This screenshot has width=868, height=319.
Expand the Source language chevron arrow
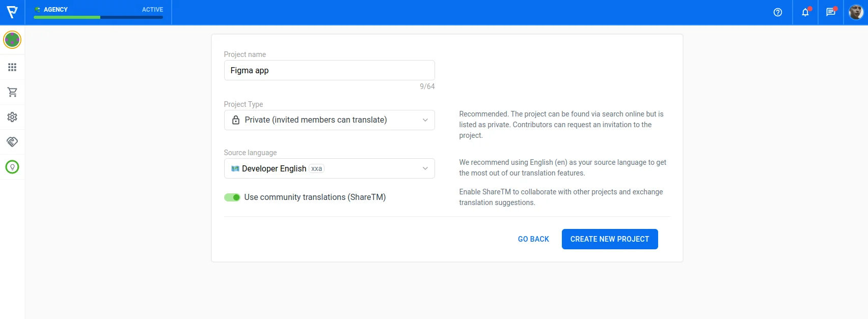[x=425, y=168]
